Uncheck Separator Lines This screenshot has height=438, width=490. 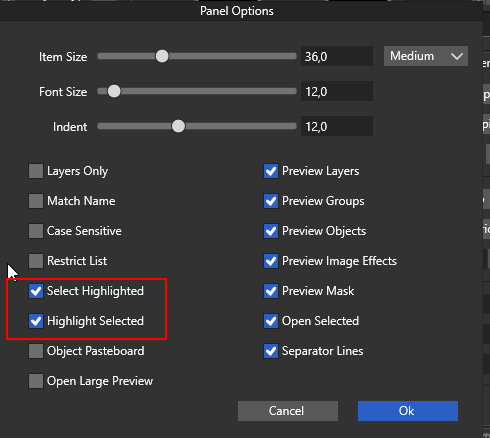click(271, 351)
